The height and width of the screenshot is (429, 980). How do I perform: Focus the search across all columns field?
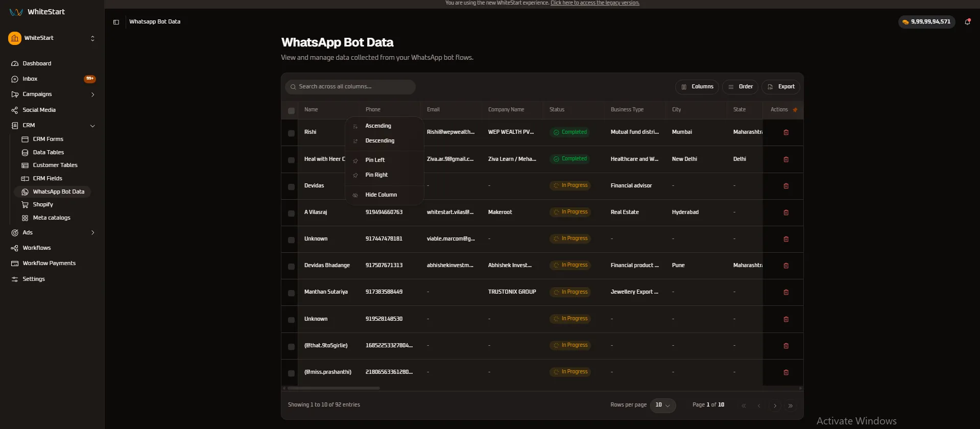350,87
